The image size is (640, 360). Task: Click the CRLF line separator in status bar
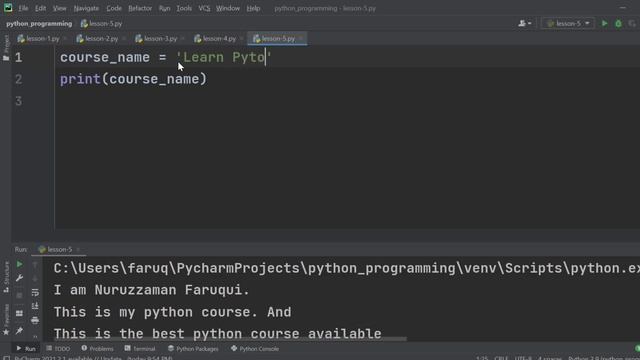501,358
